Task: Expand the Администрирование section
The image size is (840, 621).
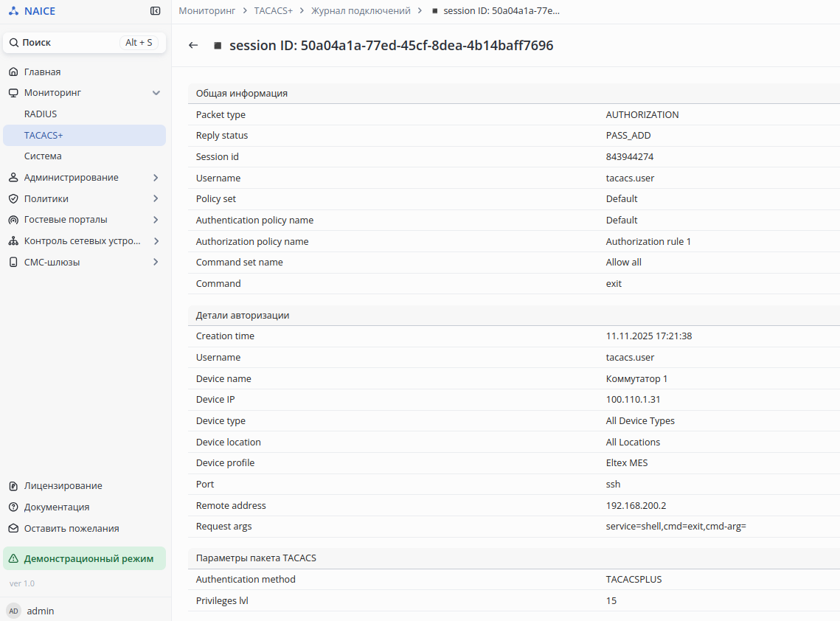Action: [x=156, y=178]
